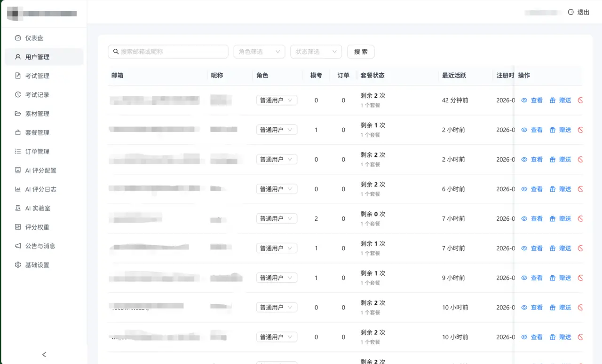This screenshot has width=602, height=364.
Task: Click ban icon for user active 6 小时前
Action: (x=580, y=189)
